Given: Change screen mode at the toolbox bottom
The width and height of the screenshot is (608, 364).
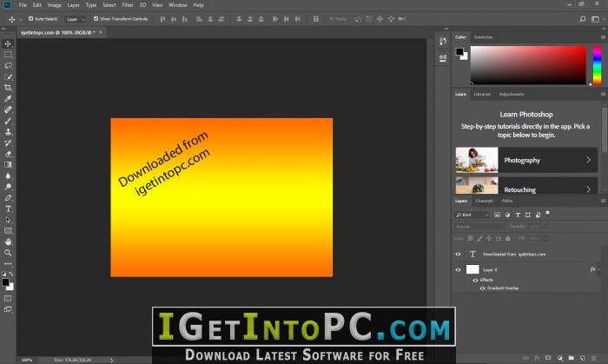Looking at the screenshot, I should point(8,309).
